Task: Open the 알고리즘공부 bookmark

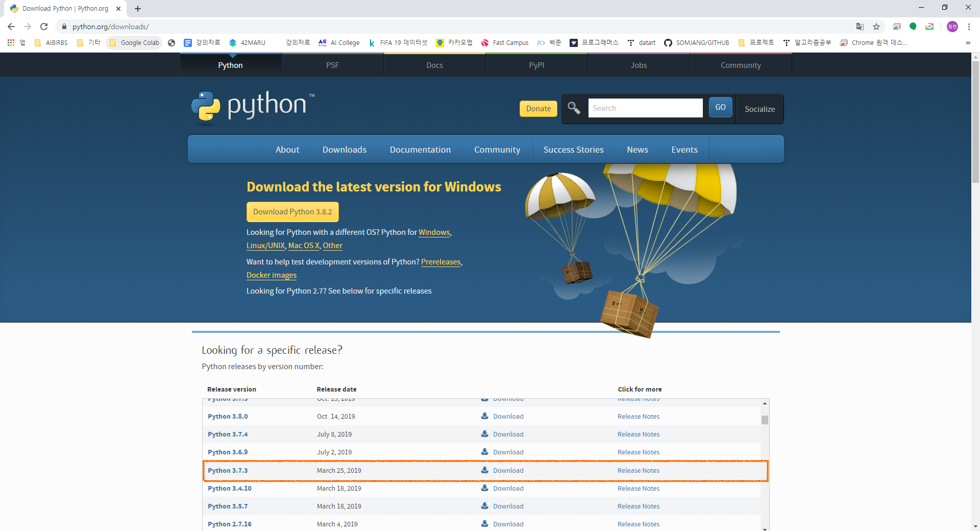Action: pos(807,43)
